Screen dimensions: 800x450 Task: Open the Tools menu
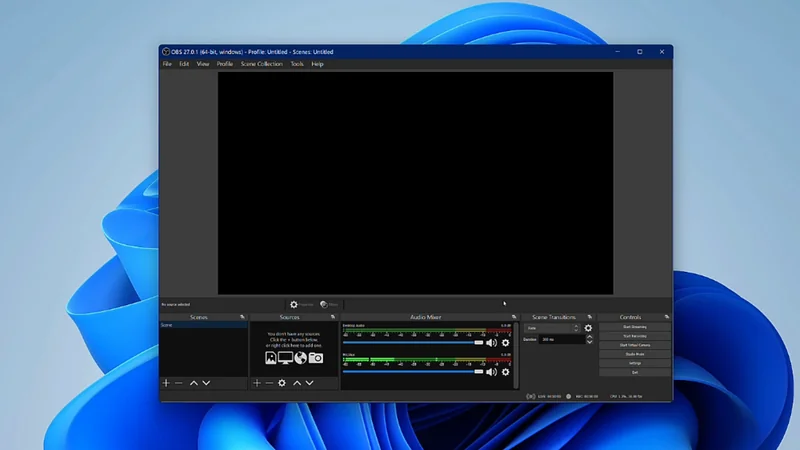(x=297, y=64)
